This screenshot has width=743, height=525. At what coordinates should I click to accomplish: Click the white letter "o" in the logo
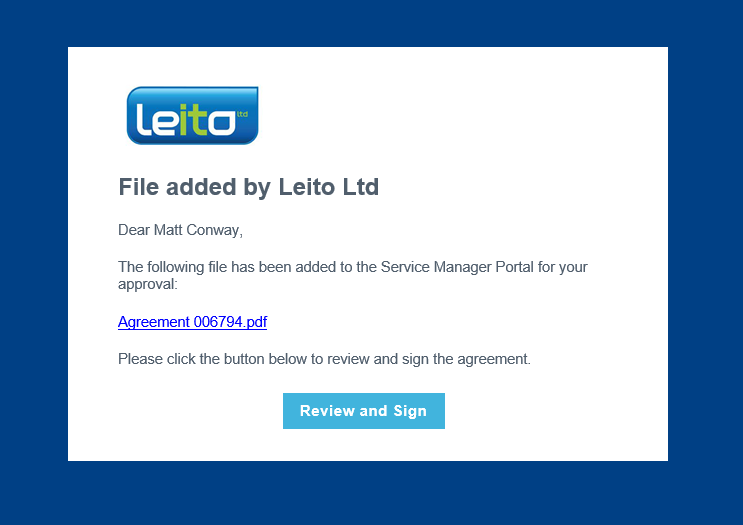tap(222, 122)
